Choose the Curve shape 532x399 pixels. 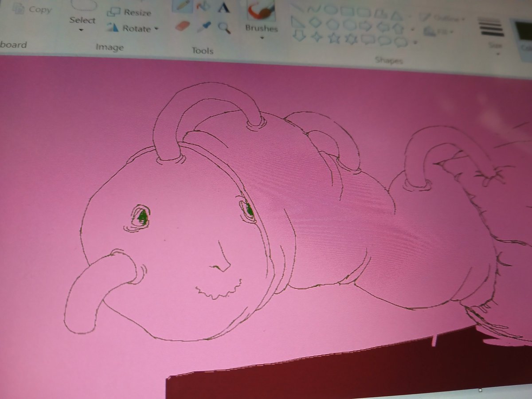(x=313, y=8)
